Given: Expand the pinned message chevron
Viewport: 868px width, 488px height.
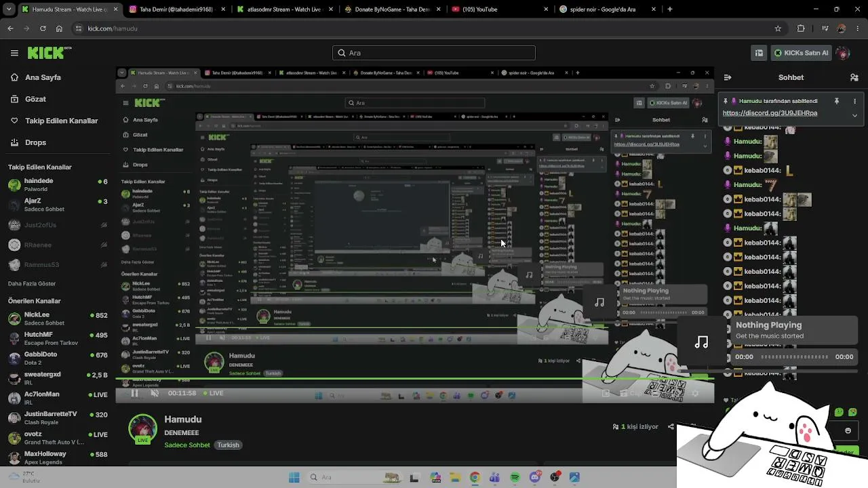Looking at the screenshot, I should [854, 115].
